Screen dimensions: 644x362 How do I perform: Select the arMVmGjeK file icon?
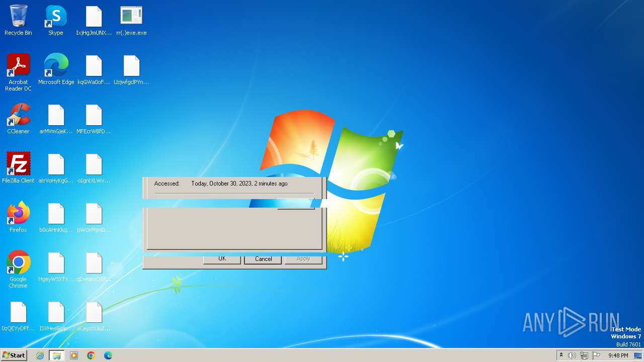[x=56, y=120]
